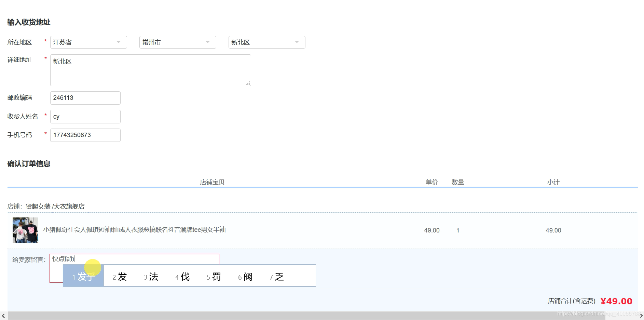The height and width of the screenshot is (320, 644).
Task: Click the recipient name field containing cy
Action: 85,117
